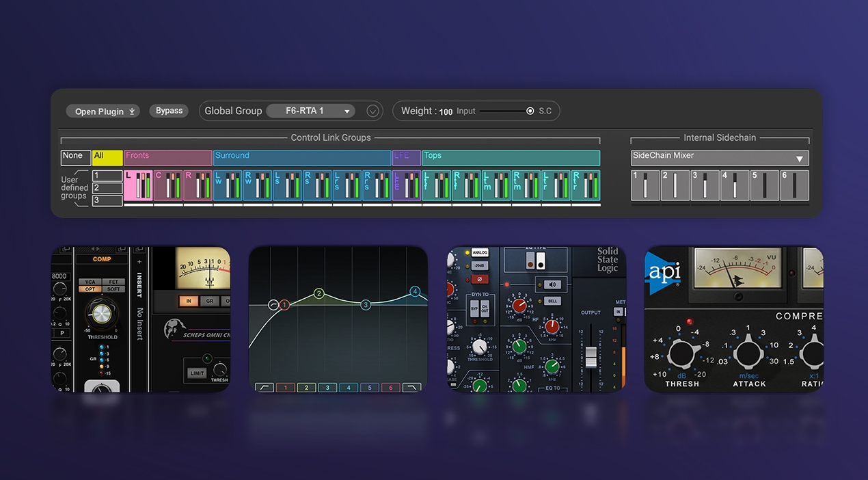Select SOFT compressor type

(x=113, y=289)
